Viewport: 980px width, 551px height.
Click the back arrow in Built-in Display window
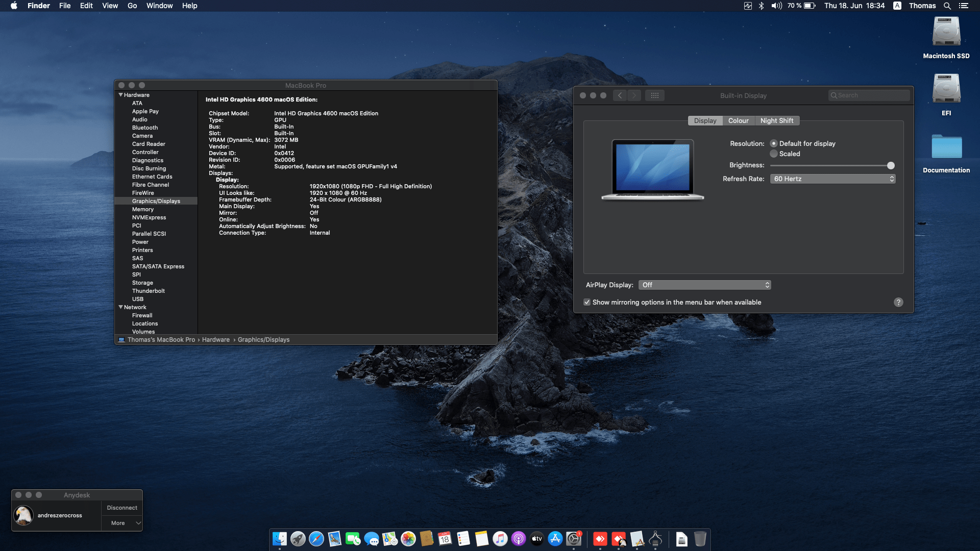click(x=620, y=95)
